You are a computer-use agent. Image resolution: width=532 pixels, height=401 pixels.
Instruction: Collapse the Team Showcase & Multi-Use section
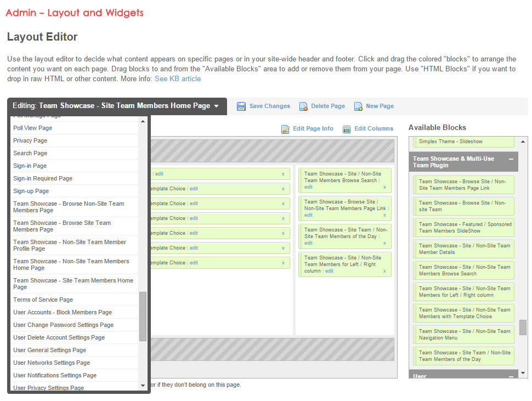point(511,159)
